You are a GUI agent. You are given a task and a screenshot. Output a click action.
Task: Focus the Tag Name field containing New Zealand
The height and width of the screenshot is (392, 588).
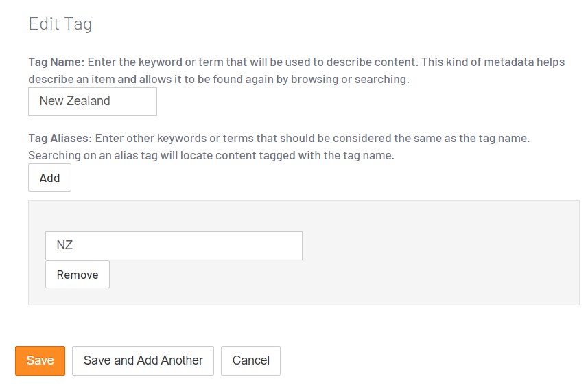(x=93, y=102)
